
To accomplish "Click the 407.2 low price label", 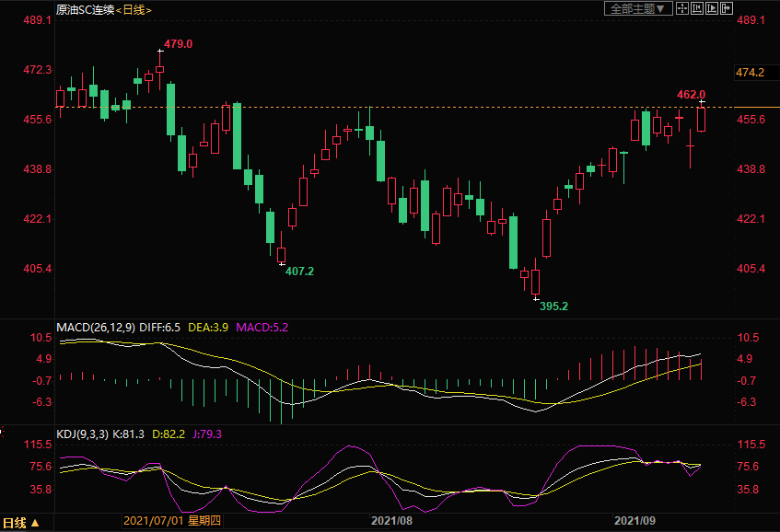I will click(x=299, y=272).
